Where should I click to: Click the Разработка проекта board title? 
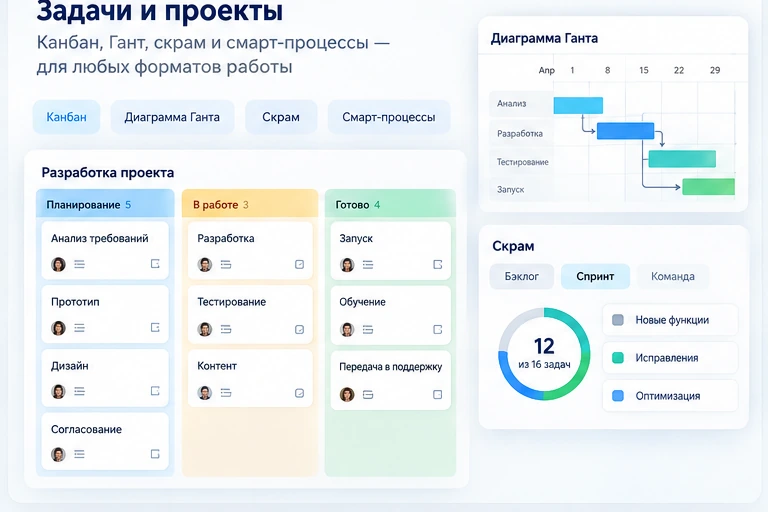pyautogui.click(x=108, y=172)
